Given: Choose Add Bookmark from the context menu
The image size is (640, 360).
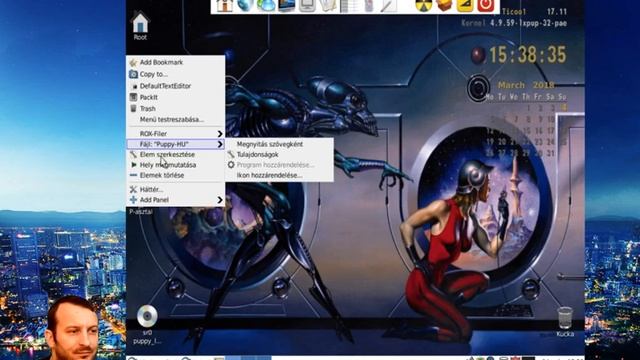Looking at the screenshot, I should pyautogui.click(x=176, y=62).
